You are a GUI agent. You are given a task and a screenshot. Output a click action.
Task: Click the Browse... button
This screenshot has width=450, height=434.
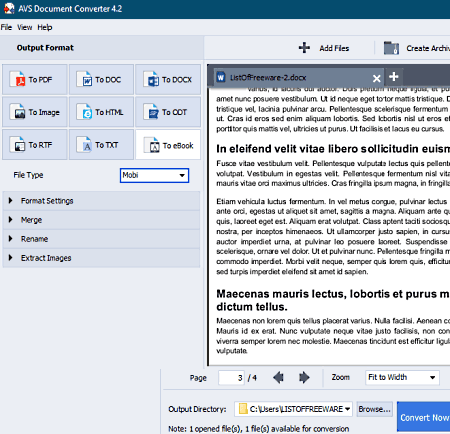pyautogui.click(x=375, y=409)
